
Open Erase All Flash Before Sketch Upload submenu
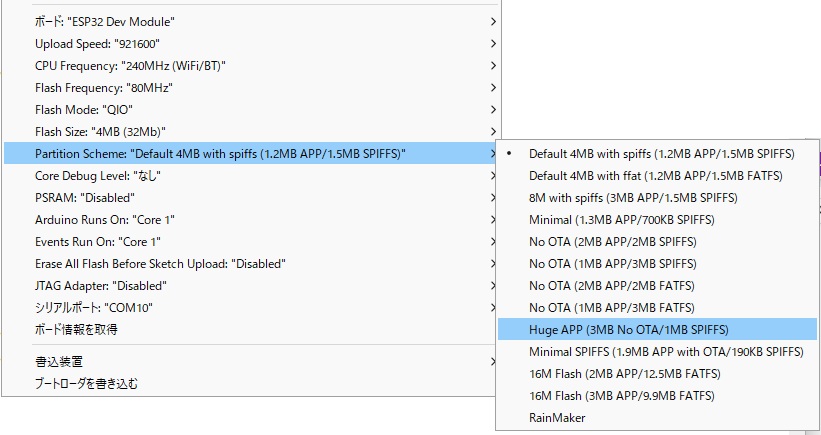point(250,263)
